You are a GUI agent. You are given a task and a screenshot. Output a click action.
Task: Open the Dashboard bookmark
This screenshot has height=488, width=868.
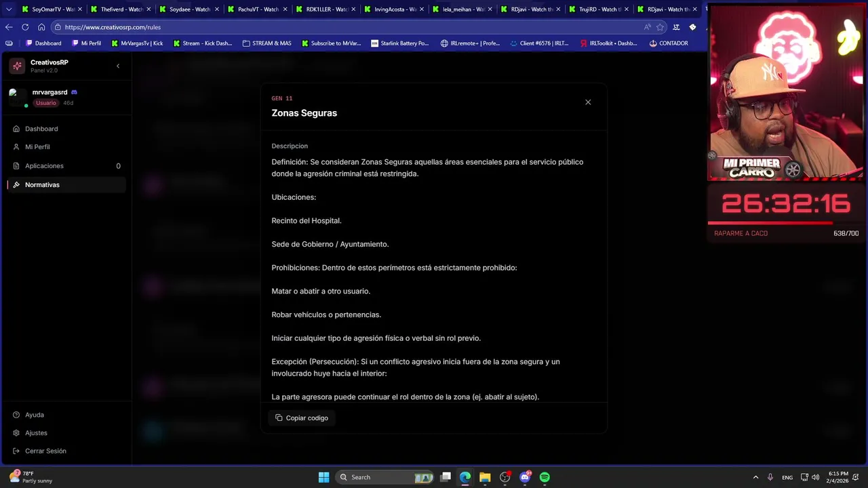point(43,43)
